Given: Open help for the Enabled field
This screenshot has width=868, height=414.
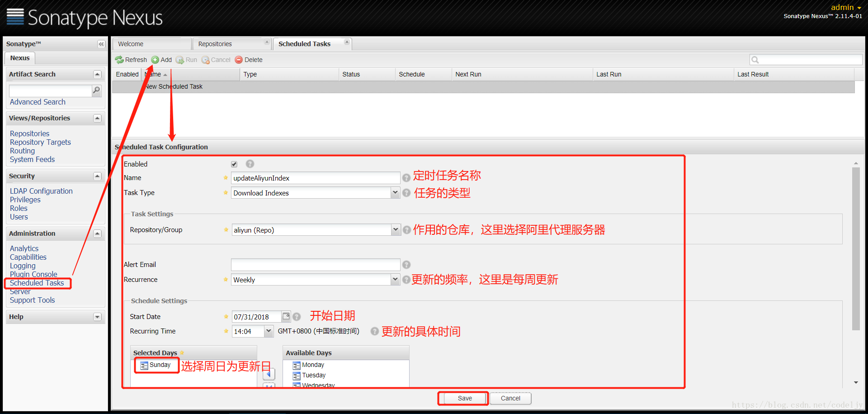Looking at the screenshot, I should [x=250, y=164].
